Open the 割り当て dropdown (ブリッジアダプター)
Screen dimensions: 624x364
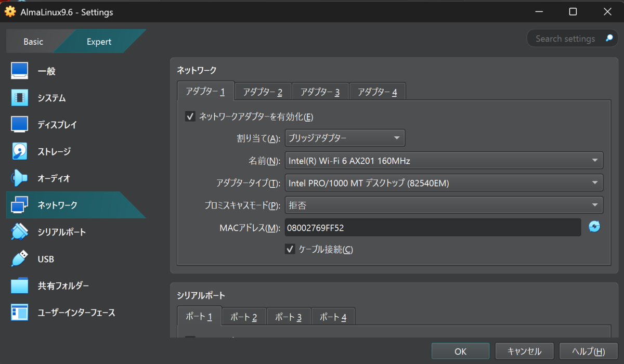point(345,138)
